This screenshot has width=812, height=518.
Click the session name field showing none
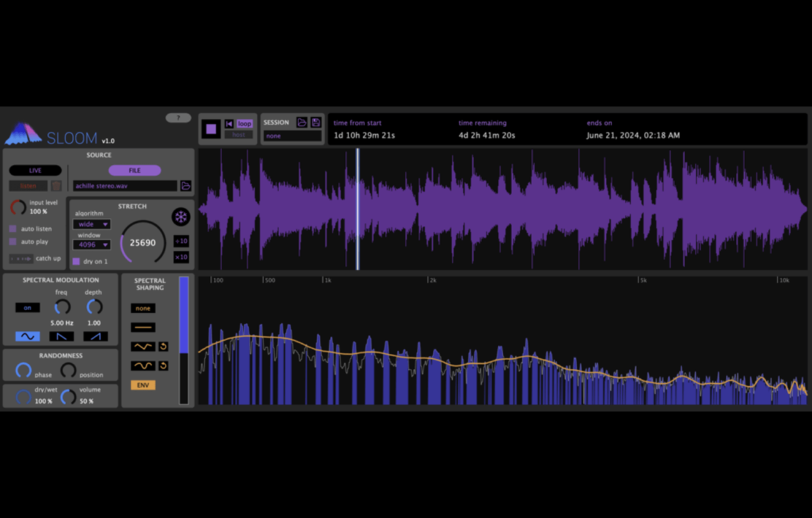coord(292,135)
